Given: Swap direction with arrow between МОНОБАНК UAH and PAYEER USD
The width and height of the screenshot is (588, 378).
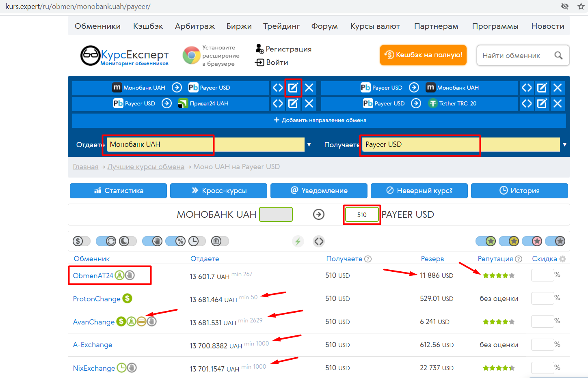Looking at the screenshot, I should point(319,214).
